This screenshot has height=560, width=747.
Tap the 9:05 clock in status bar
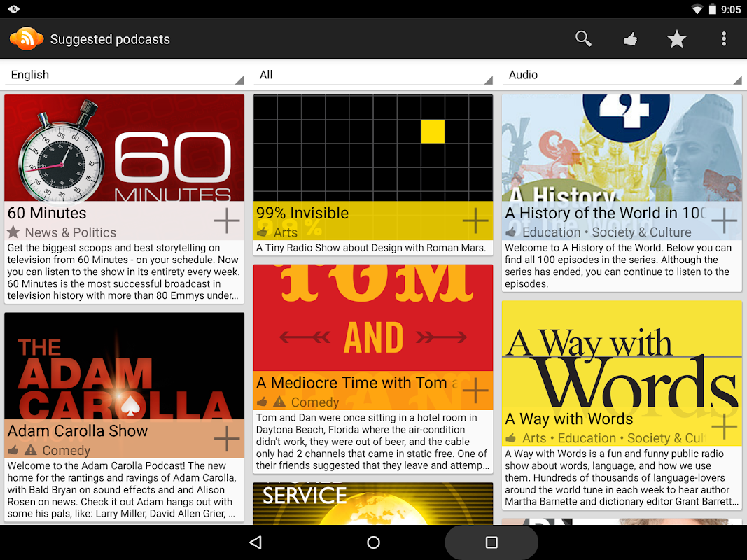(x=731, y=10)
